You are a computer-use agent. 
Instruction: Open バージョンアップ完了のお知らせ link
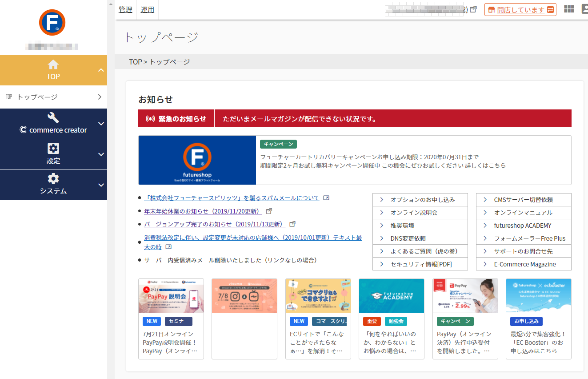click(x=215, y=224)
